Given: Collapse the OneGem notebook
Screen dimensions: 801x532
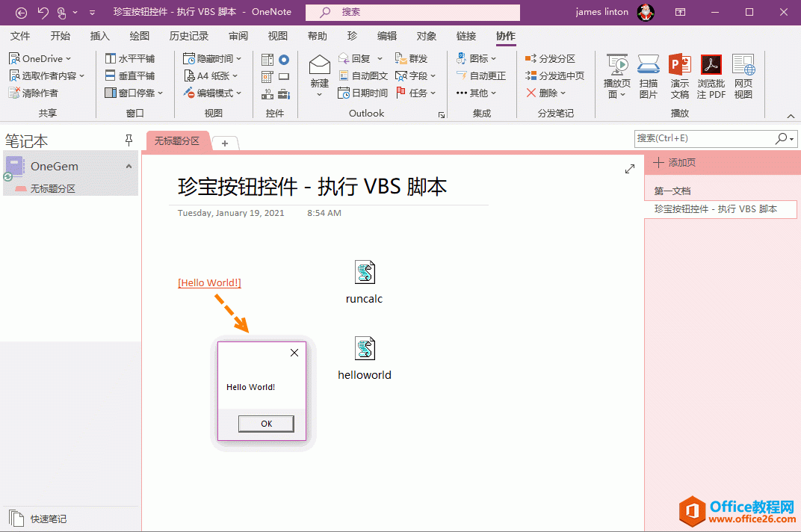Looking at the screenshot, I should (x=129, y=166).
